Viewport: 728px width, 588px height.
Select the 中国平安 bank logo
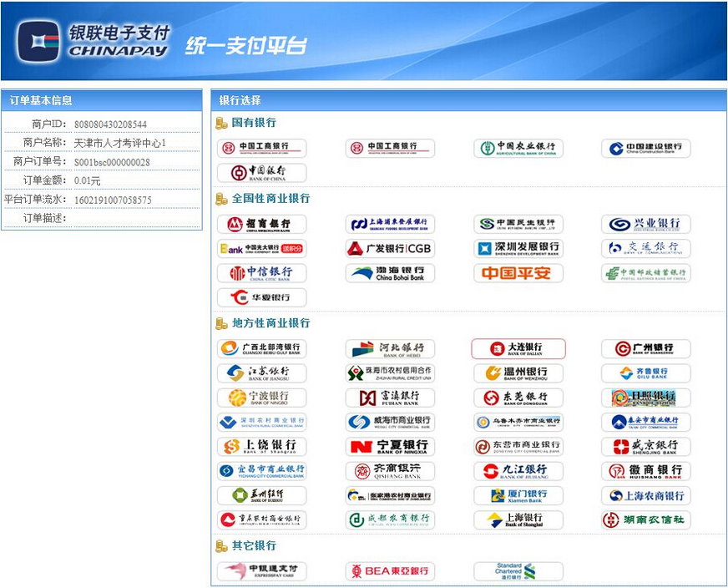(x=518, y=273)
